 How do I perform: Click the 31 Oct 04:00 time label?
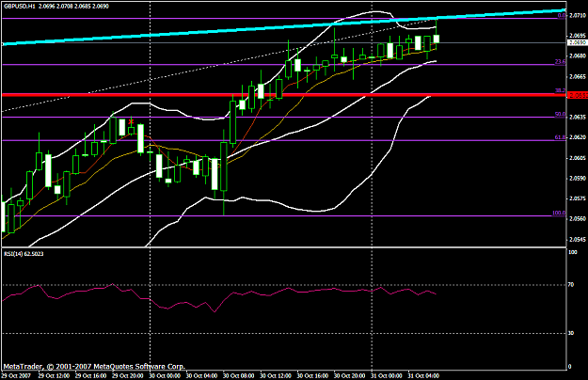[423, 375]
